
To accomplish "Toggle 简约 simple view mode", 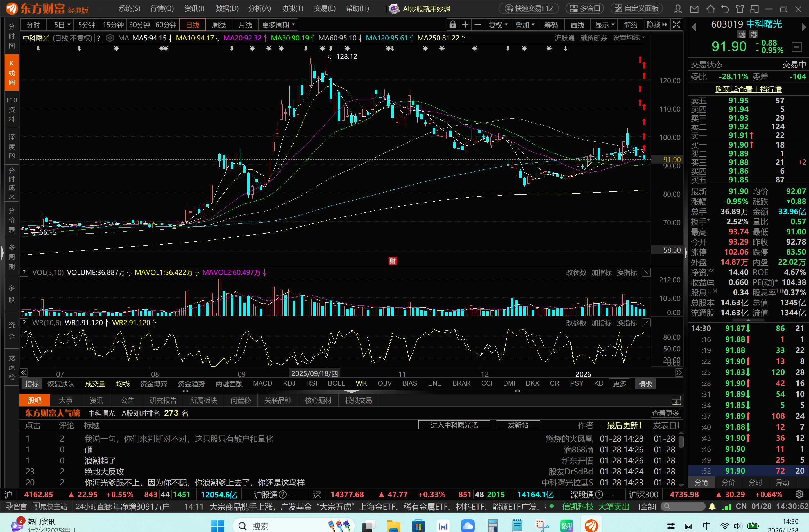I will click(631, 25).
